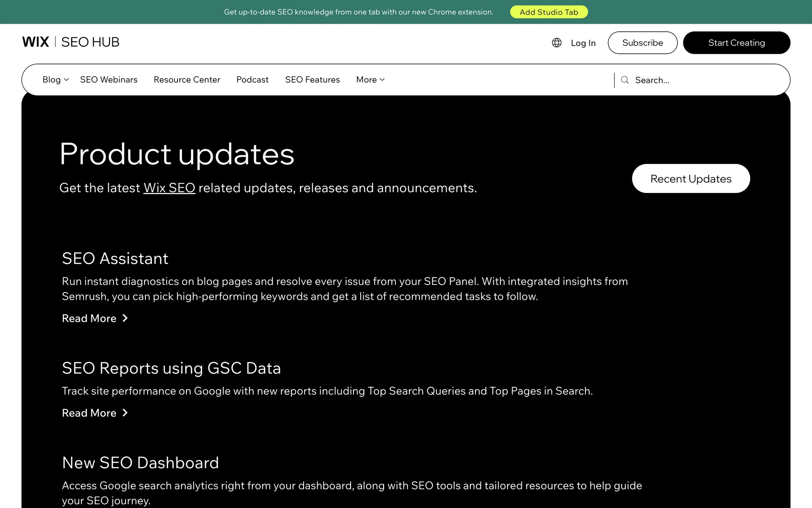
Task: Open SEO Webinars nav item
Action: 109,80
